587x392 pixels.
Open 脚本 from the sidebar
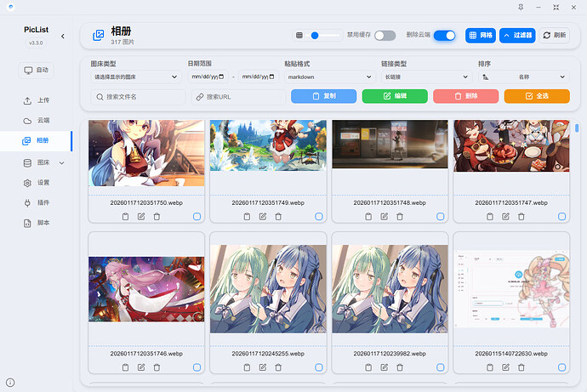(x=36, y=223)
